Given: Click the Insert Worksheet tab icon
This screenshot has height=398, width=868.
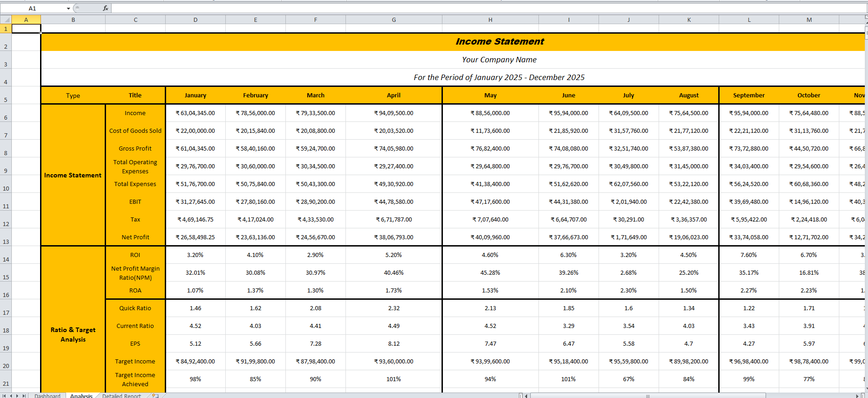Looking at the screenshot, I should click(x=156, y=396).
